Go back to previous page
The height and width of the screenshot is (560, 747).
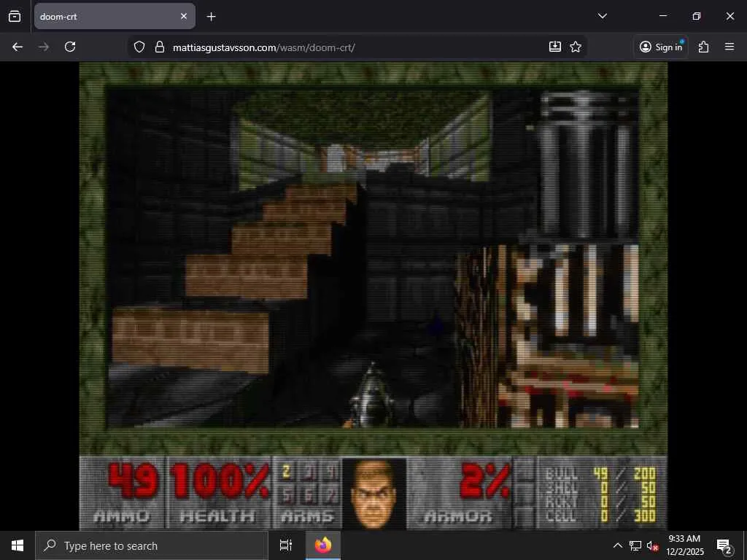(x=18, y=47)
